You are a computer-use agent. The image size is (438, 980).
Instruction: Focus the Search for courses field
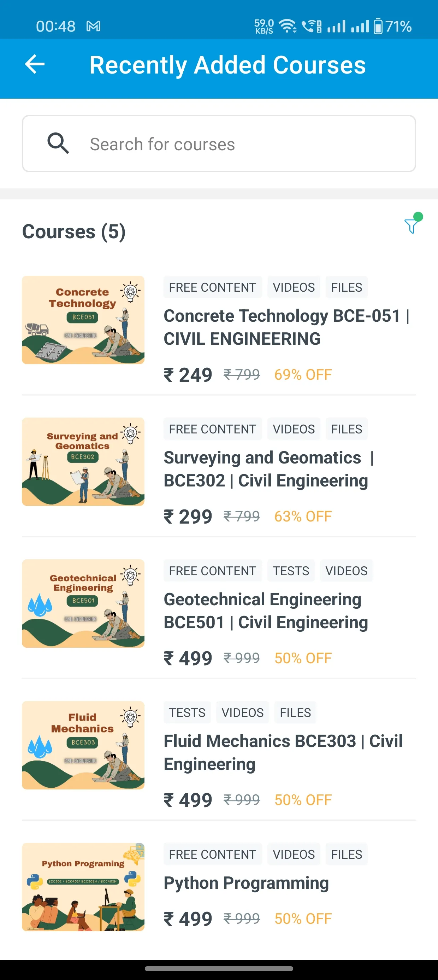tap(219, 144)
